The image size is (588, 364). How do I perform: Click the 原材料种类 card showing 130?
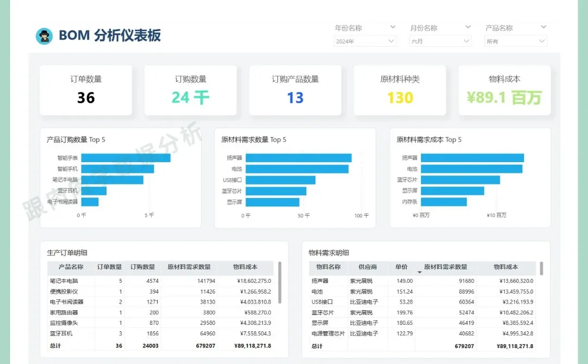coord(400,90)
